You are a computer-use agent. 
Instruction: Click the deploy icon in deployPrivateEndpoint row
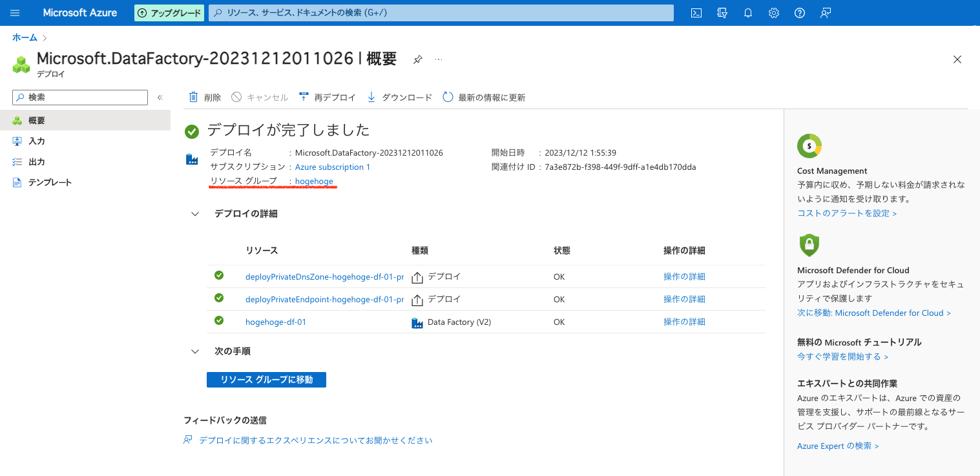click(x=417, y=300)
